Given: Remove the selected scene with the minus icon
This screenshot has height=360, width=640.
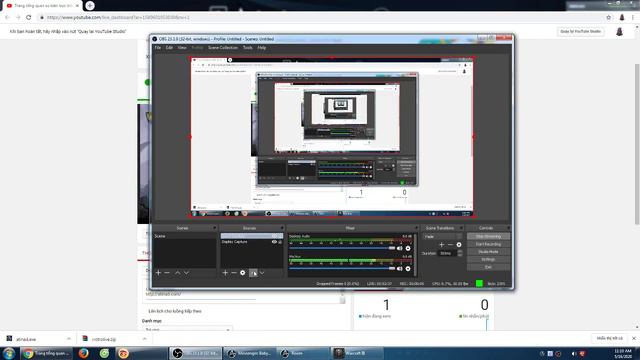Looking at the screenshot, I should [x=167, y=273].
